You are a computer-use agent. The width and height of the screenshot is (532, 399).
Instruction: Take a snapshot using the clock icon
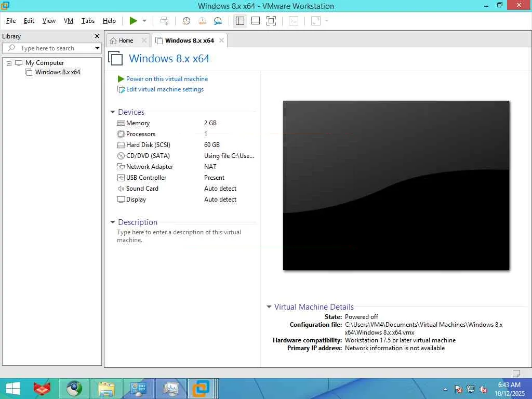click(187, 21)
